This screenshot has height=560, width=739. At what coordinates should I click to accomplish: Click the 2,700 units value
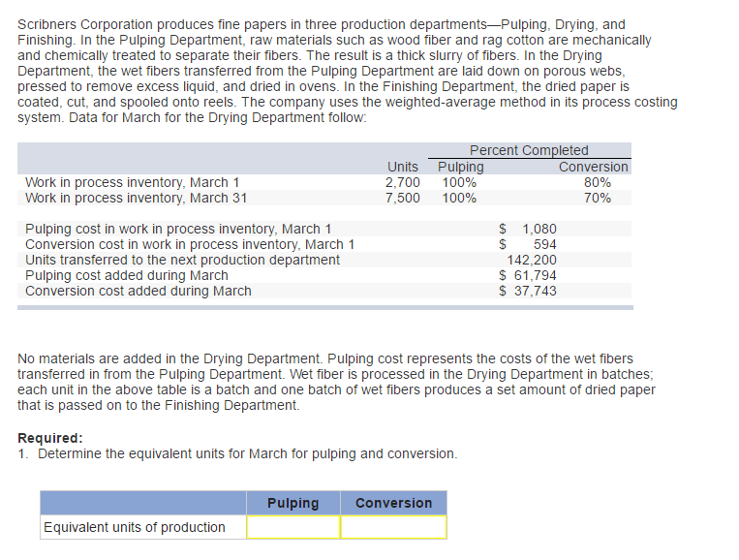tap(403, 182)
